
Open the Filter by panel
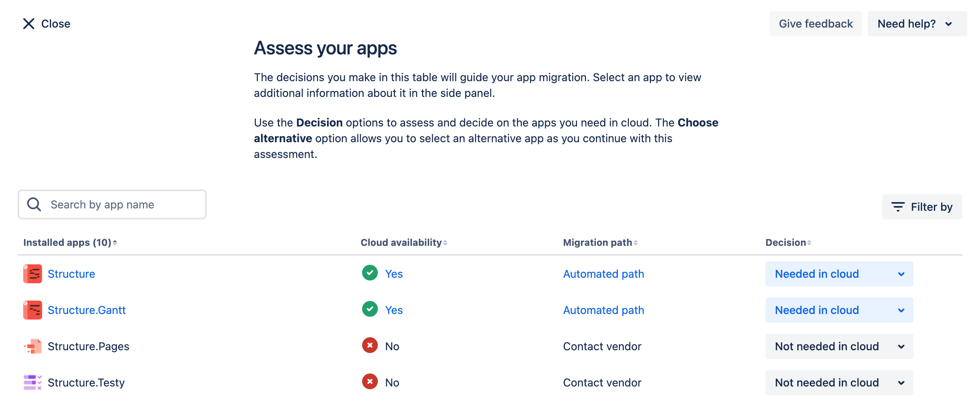click(x=922, y=206)
